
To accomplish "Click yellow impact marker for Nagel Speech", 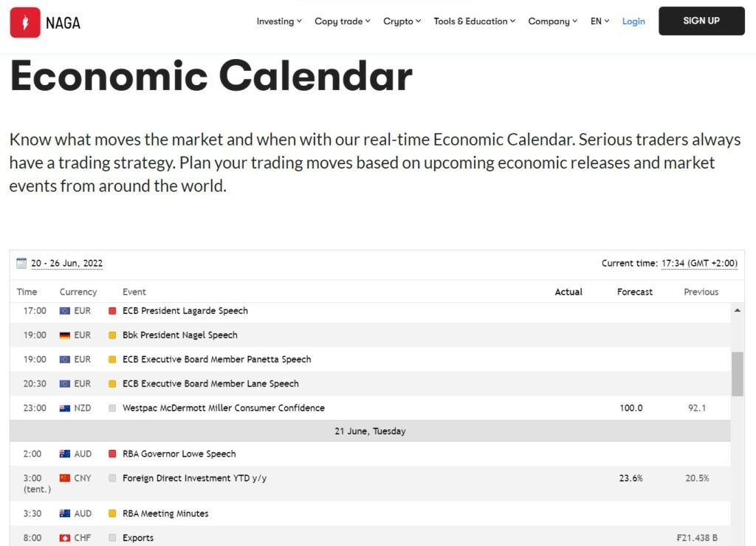I will (x=112, y=335).
